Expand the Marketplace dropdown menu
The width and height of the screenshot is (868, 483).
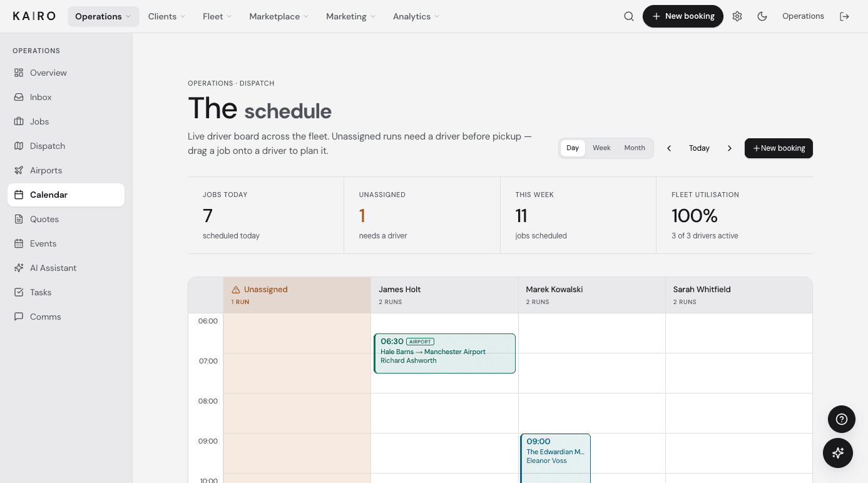coord(279,16)
